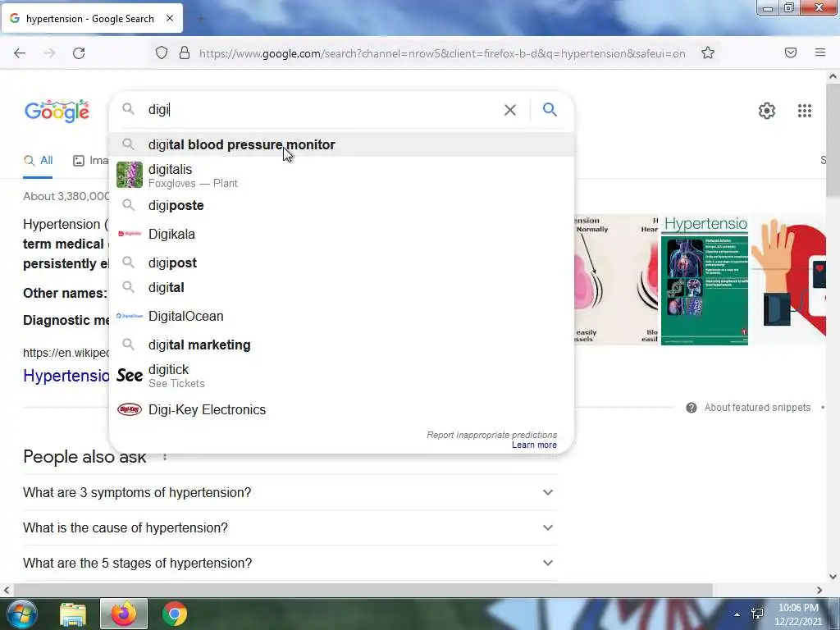Click the Digikala logo icon

[130, 234]
